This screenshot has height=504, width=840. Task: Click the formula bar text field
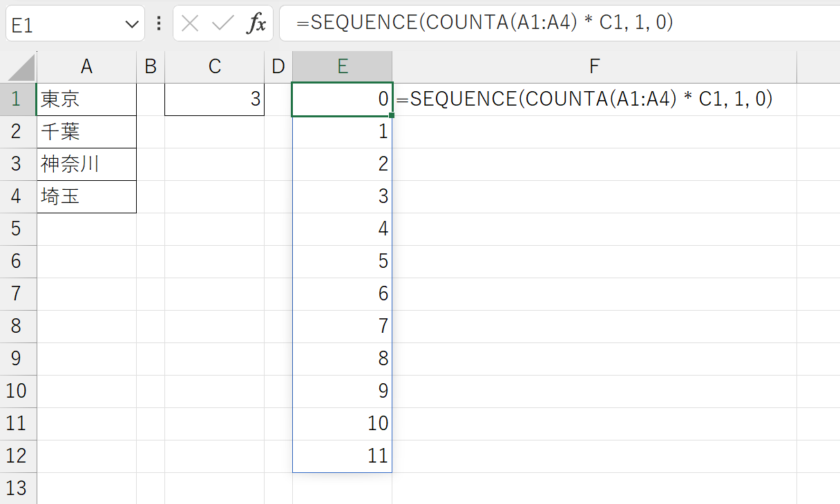553,23
